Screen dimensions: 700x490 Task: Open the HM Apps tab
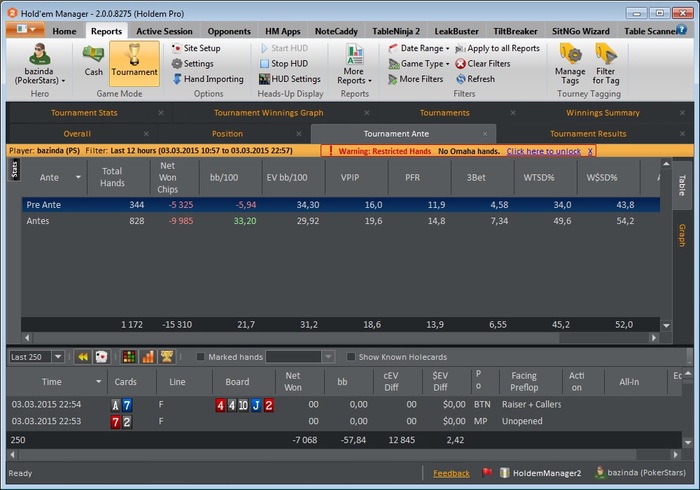pos(283,31)
